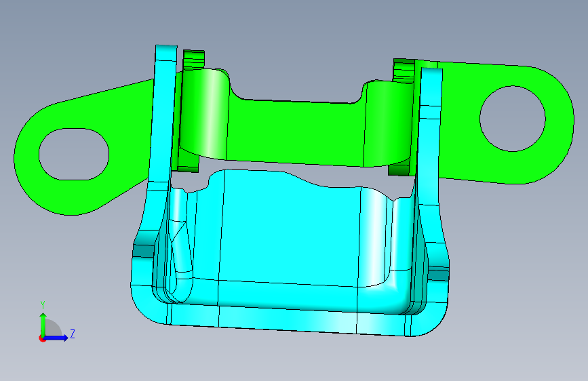Screen dimensions: 588x381
Task: Click the red origin dot of the coordinate triad
Action: (x=41, y=338)
